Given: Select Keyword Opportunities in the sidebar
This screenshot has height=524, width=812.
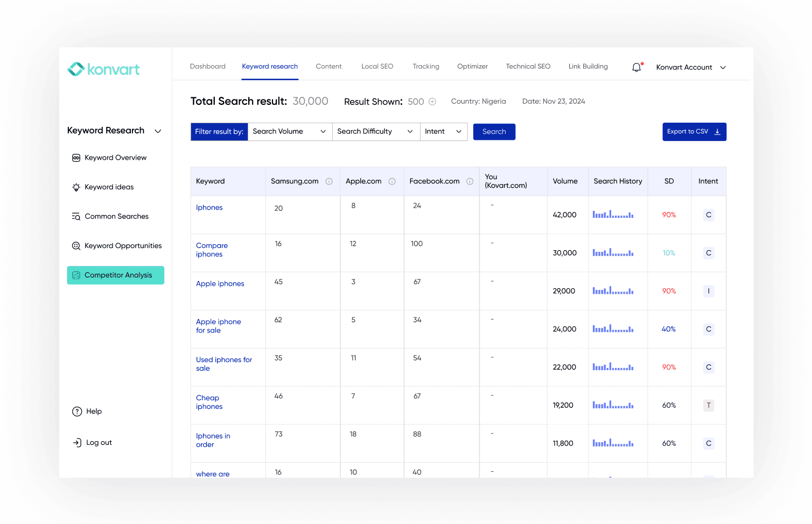Looking at the screenshot, I should [x=123, y=246].
